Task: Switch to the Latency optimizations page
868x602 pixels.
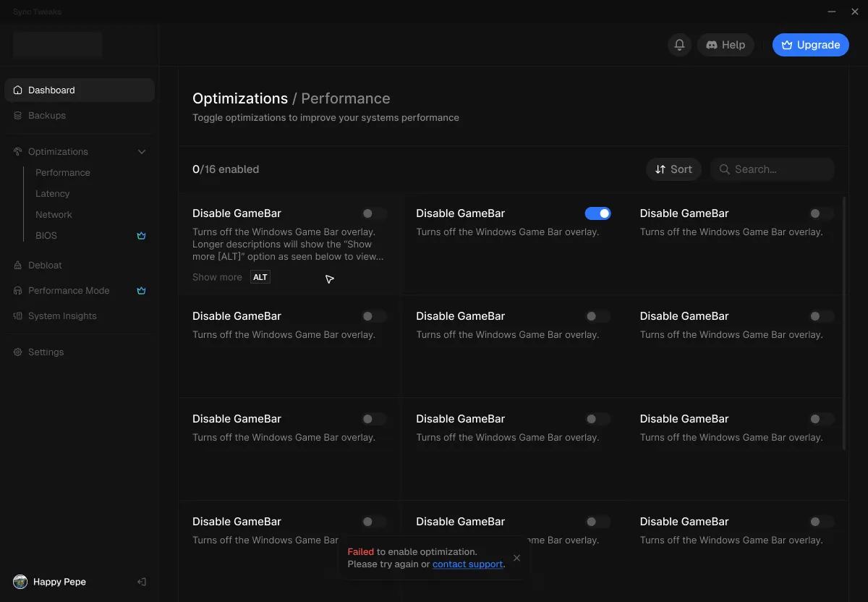Action: 52,193
